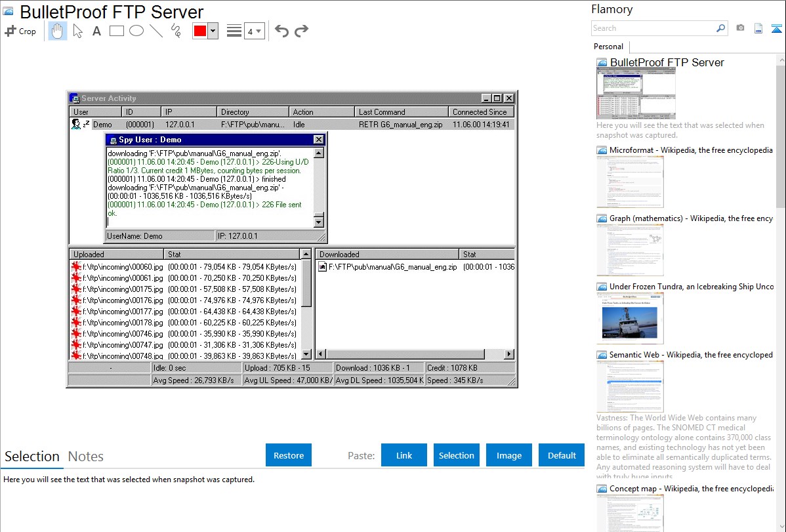Screen dimensions: 786x532
Task: Open the Graph (mathematics) snapshot thumbnail
Action: coord(630,250)
